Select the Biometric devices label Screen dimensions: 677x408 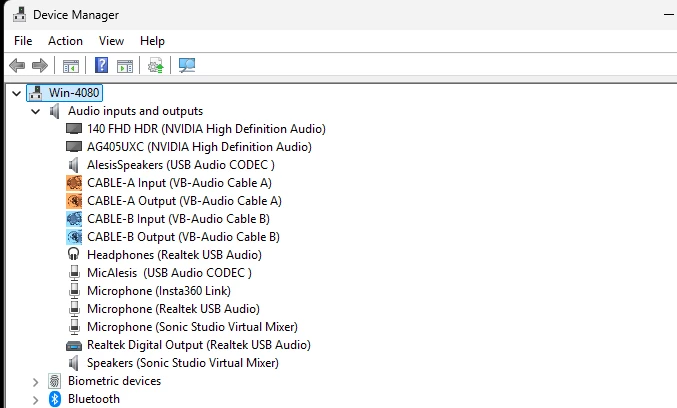point(114,381)
